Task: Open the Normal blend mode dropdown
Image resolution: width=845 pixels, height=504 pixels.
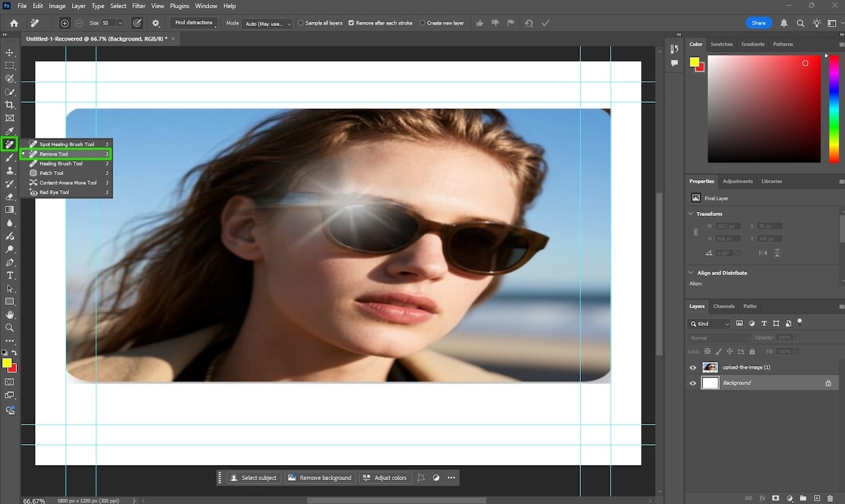Action: coord(720,338)
